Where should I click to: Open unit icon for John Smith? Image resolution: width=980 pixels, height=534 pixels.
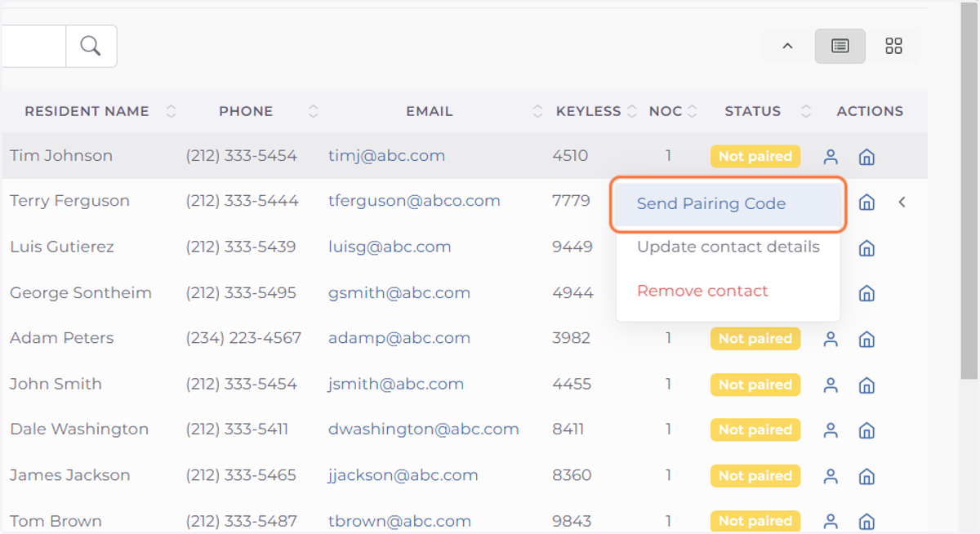click(867, 385)
